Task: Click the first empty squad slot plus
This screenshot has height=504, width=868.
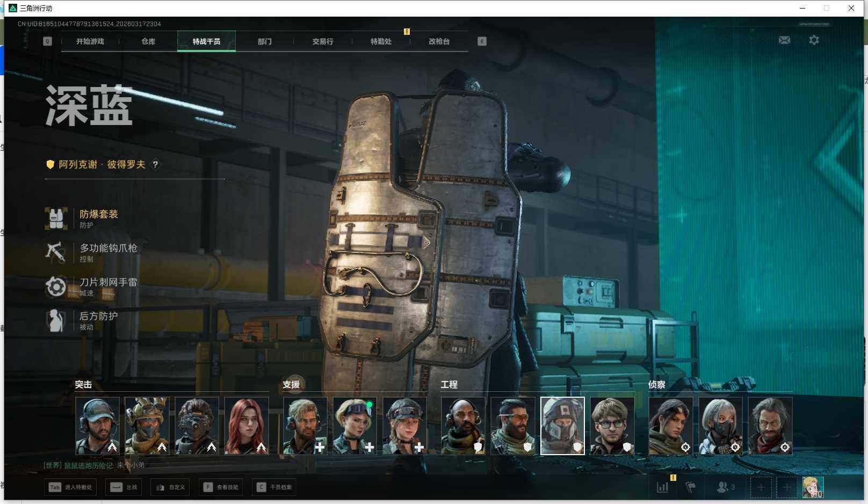Action: coord(761,487)
